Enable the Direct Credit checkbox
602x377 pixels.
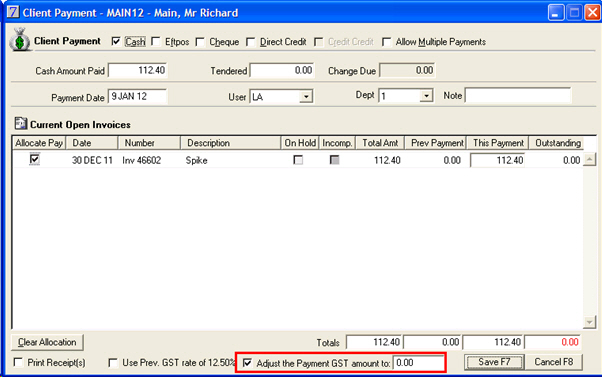click(x=250, y=41)
